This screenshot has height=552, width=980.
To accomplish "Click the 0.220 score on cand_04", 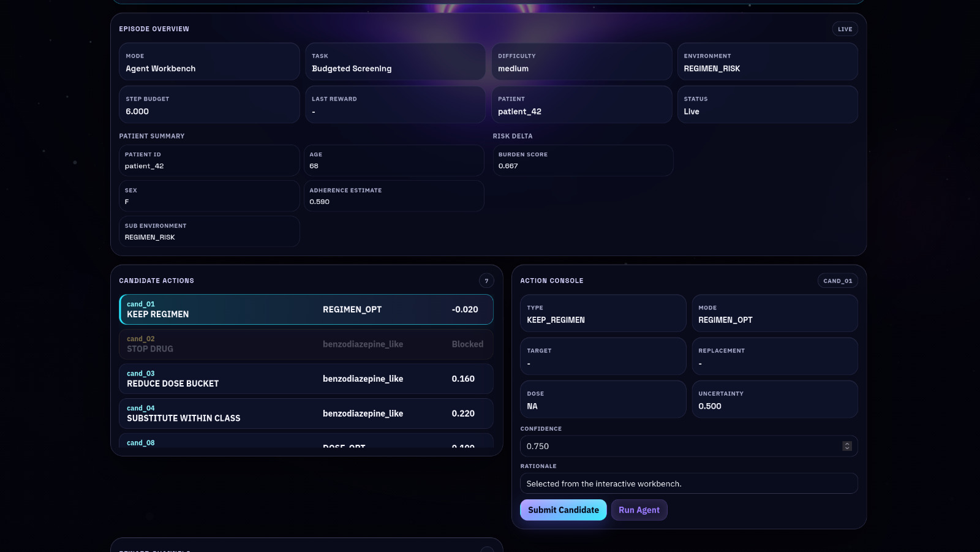I will pos(463,414).
